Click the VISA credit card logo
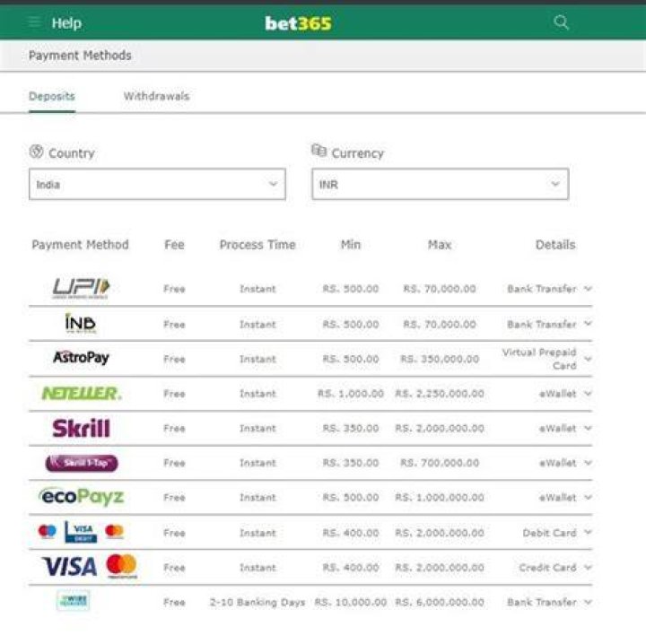 click(69, 567)
